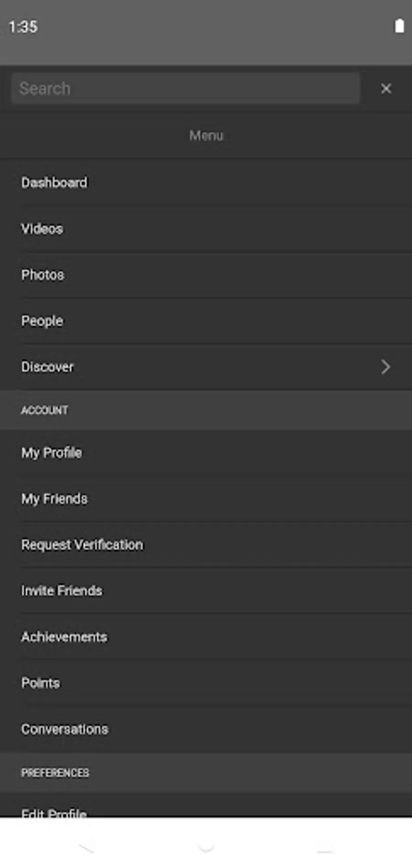Select Request Verification option
Screen dimensions: 412x868
(x=206, y=544)
